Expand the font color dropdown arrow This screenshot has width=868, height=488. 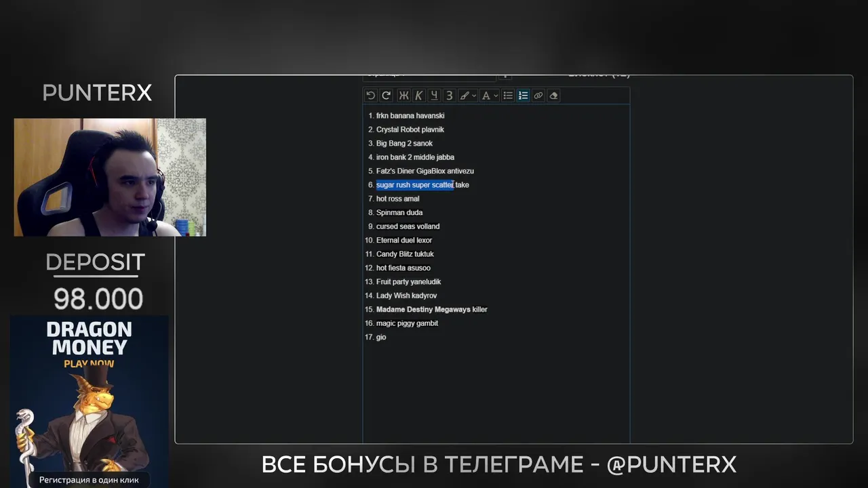[x=496, y=96]
